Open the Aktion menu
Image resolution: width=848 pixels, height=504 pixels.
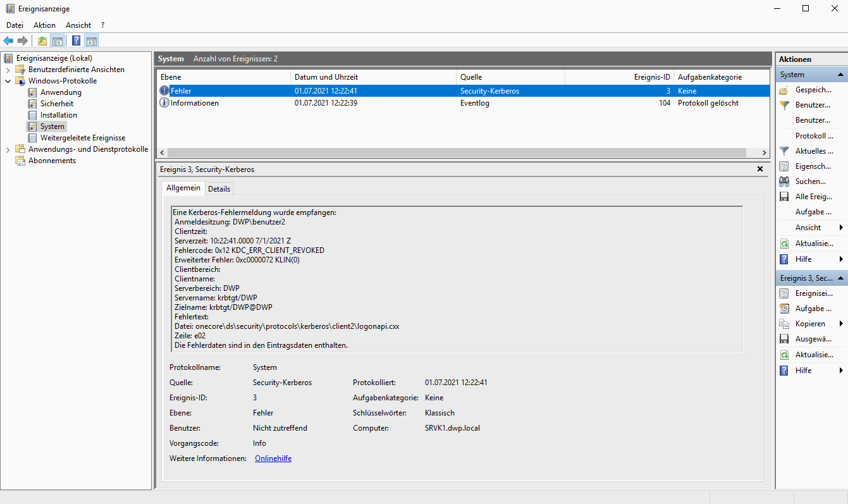click(x=44, y=25)
